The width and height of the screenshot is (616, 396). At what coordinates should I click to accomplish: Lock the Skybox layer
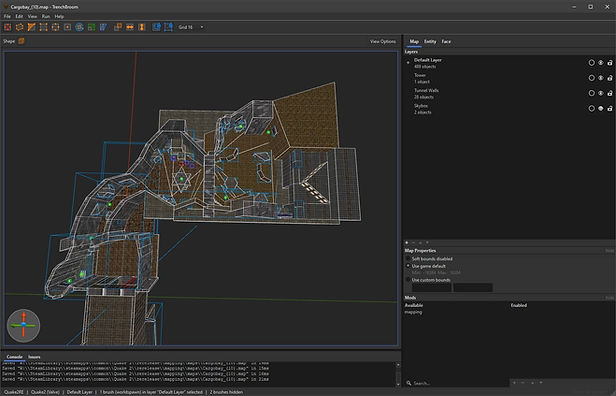click(610, 108)
